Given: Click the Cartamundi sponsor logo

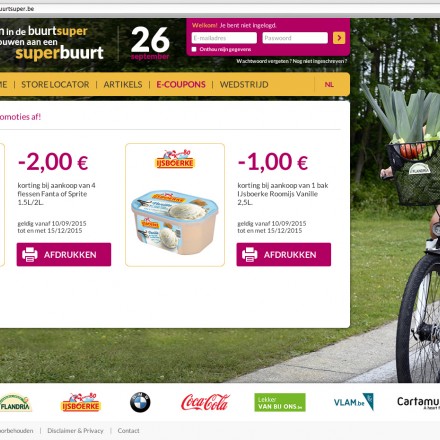Looking at the screenshot, I should (418, 402).
